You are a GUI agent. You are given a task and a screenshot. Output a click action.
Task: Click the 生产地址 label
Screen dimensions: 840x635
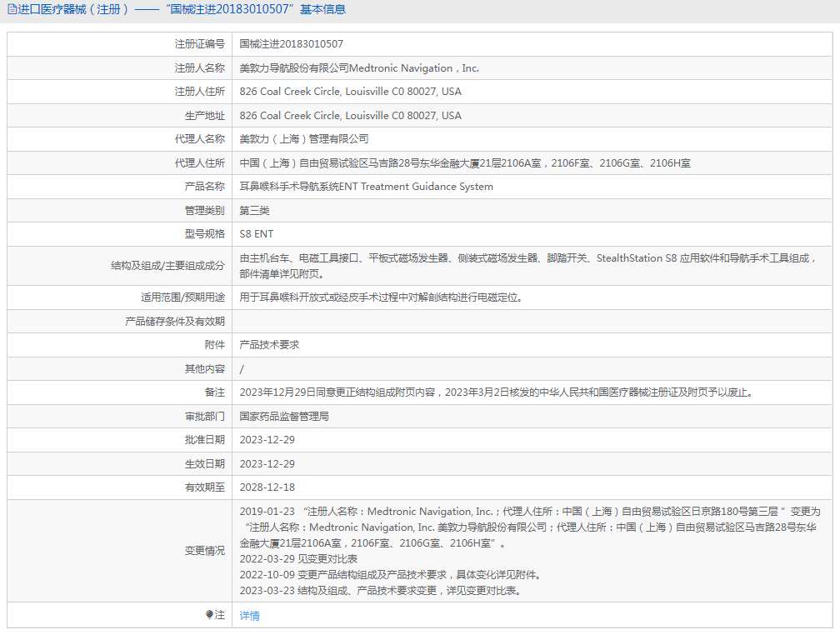tap(205, 116)
